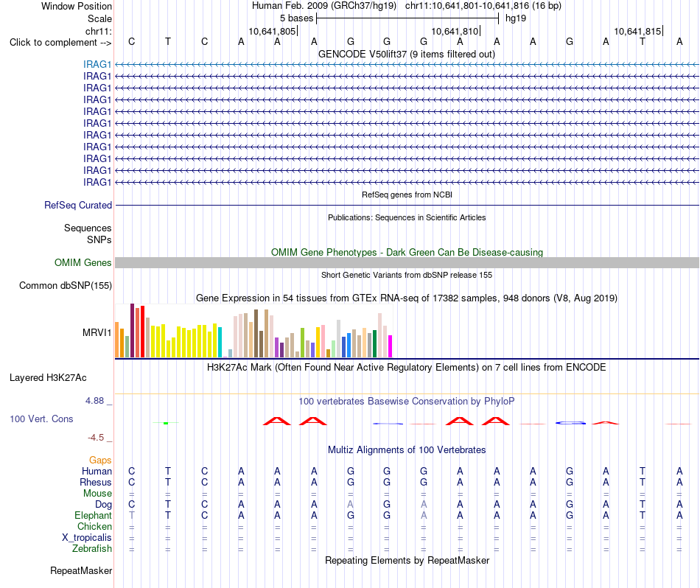
Task: Click the Common dbSNP(155) track label
Action: click(x=66, y=285)
